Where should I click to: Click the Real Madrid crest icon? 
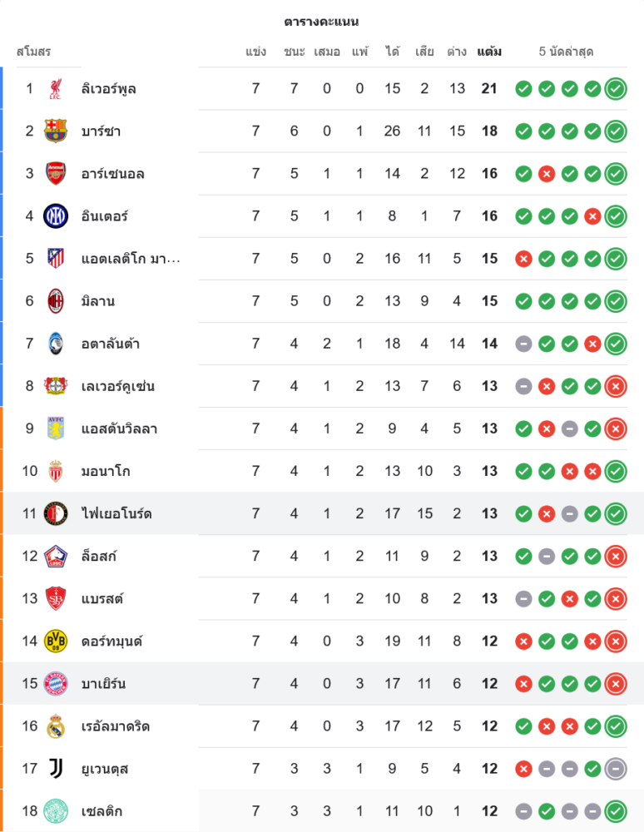(x=56, y=726)
